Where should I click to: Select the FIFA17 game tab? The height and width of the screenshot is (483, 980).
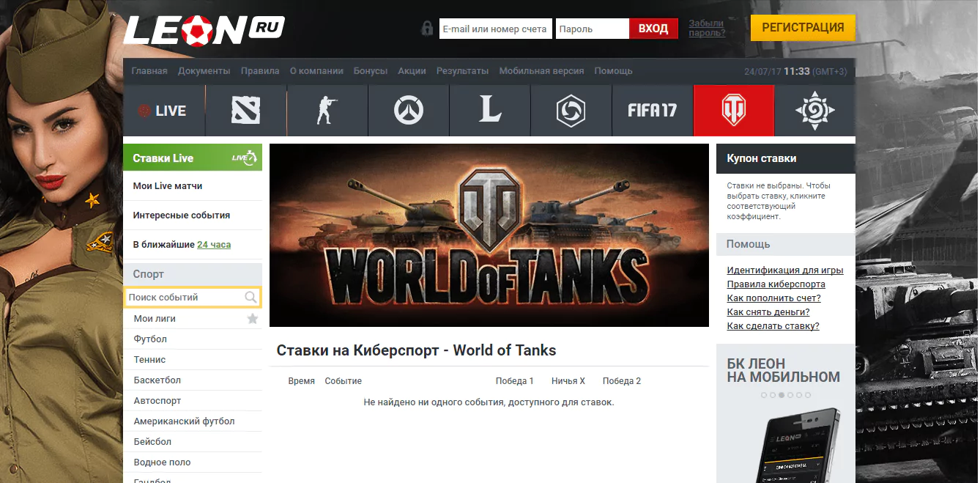pos(653,111)
